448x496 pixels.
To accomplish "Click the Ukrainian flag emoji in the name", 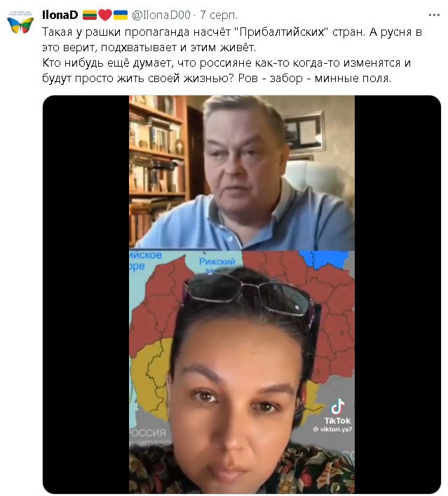I will [x=121, y=15].
